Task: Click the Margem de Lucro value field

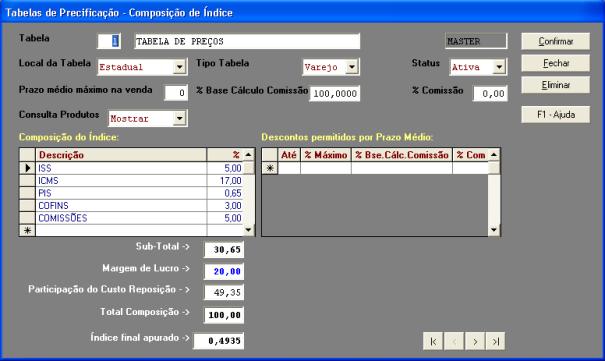Action: (224, 271)
